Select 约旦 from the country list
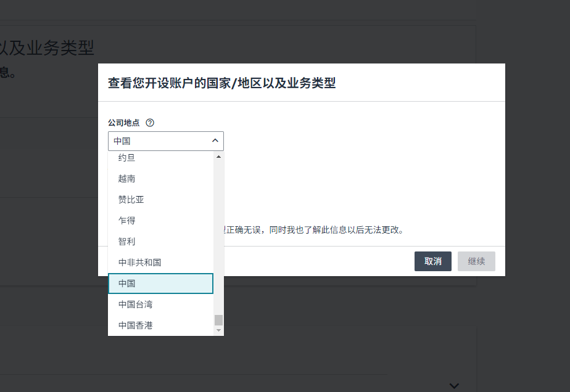Screen dimensions: 570x392 click(x=126, y=158)
